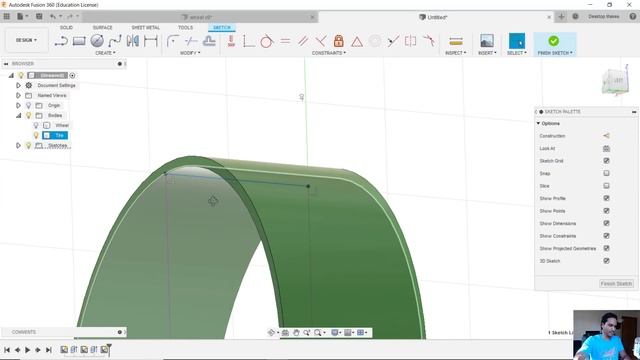Select the Sketch Dimension tool
The width and height of the screenshot is (640, 360).
tap(151, 41)
